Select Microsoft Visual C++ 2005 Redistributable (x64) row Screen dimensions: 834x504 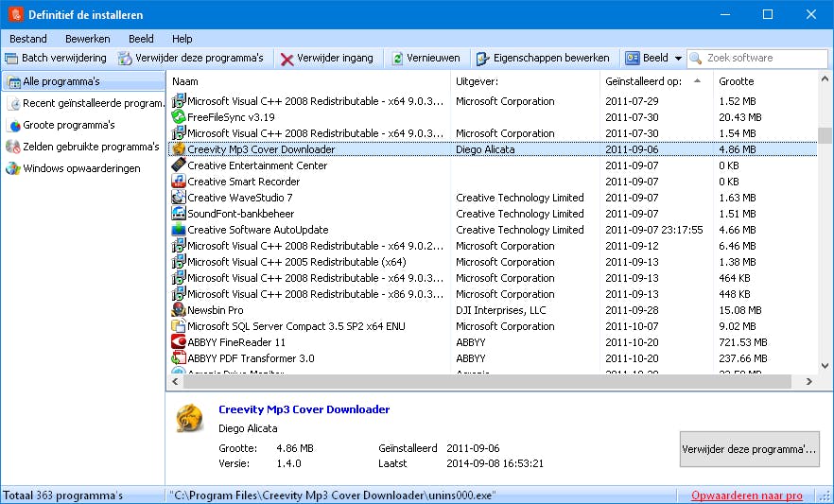pyautogui.click(x=493, y=262)
